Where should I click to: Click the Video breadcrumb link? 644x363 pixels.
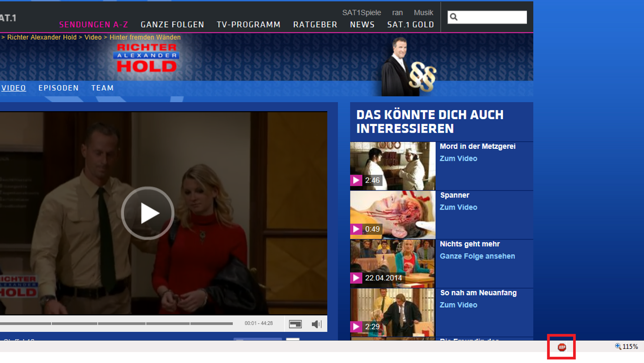[x=93, y=37]
